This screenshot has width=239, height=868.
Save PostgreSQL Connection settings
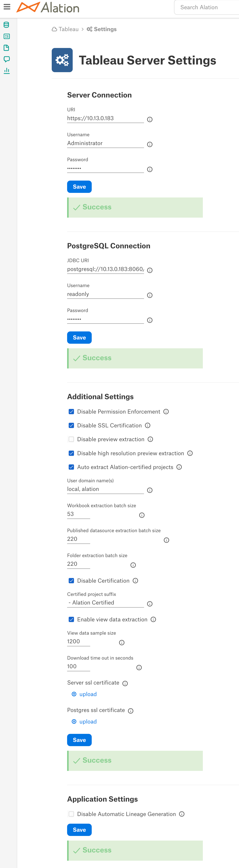tap(79, 338)
